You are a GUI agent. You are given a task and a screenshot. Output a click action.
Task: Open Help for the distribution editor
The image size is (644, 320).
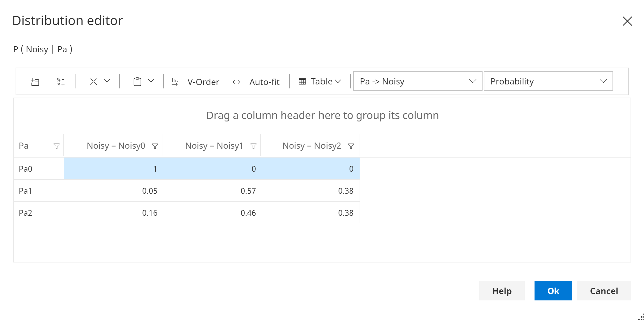(502, 291)
